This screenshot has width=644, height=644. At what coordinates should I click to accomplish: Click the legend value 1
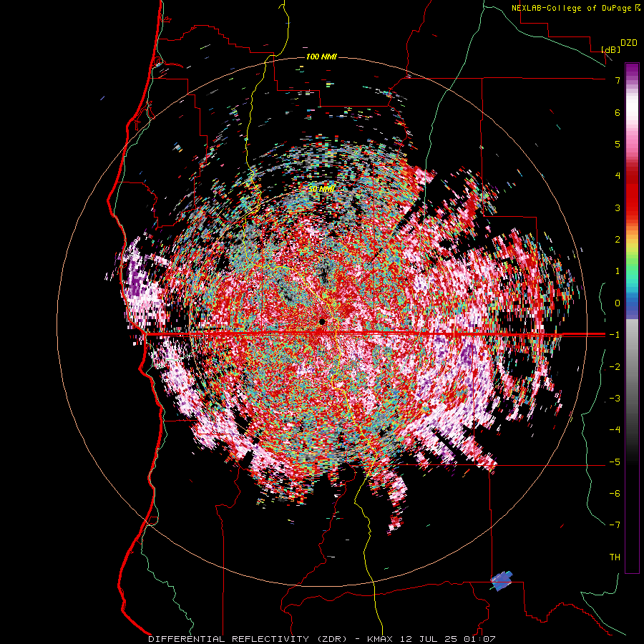(618, 271)
